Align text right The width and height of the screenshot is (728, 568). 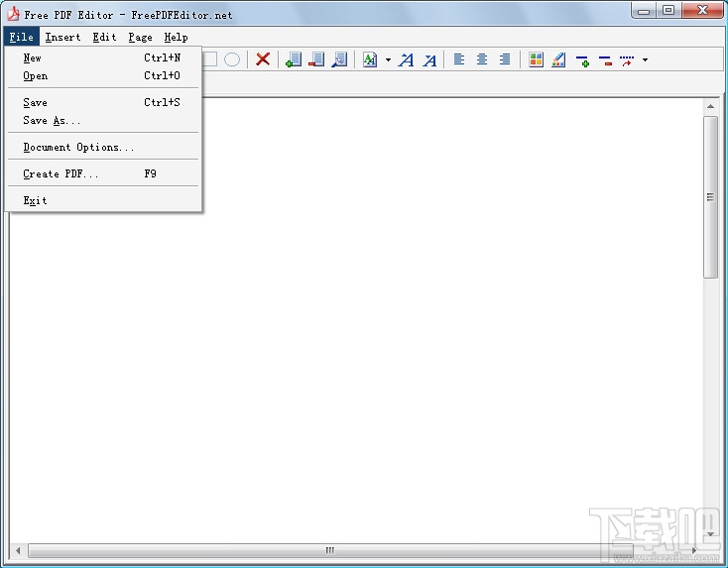coord(505,59)
